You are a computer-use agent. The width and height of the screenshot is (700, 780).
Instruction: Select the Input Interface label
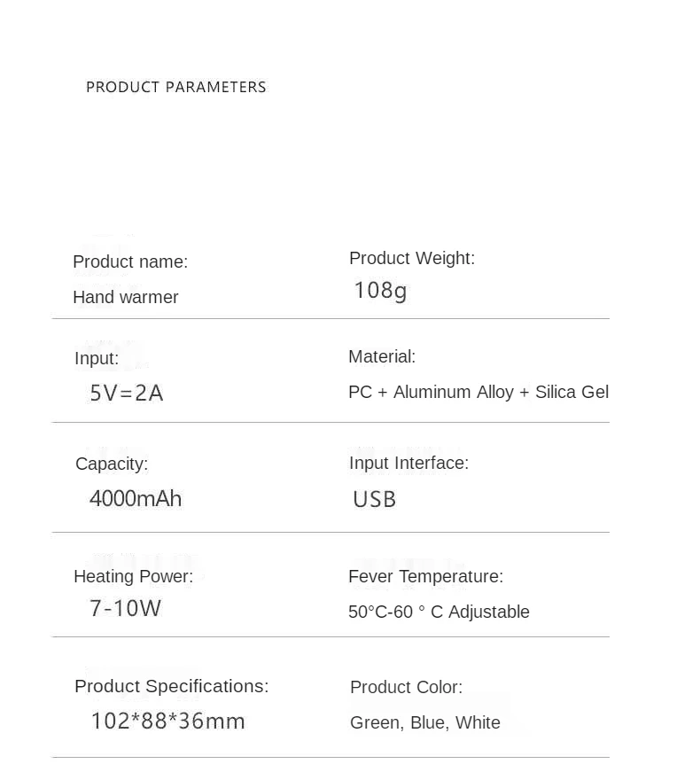[x=408, y=463]
